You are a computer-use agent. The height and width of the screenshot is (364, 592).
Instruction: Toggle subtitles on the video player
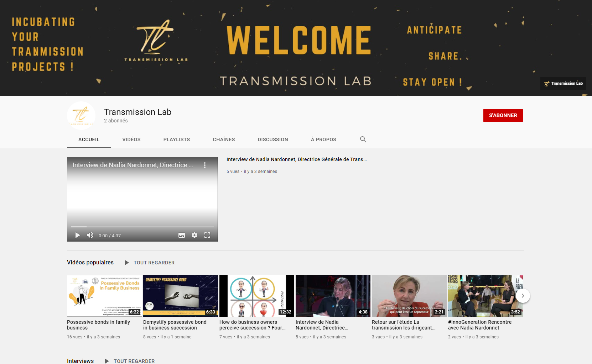tap(182, 235)
